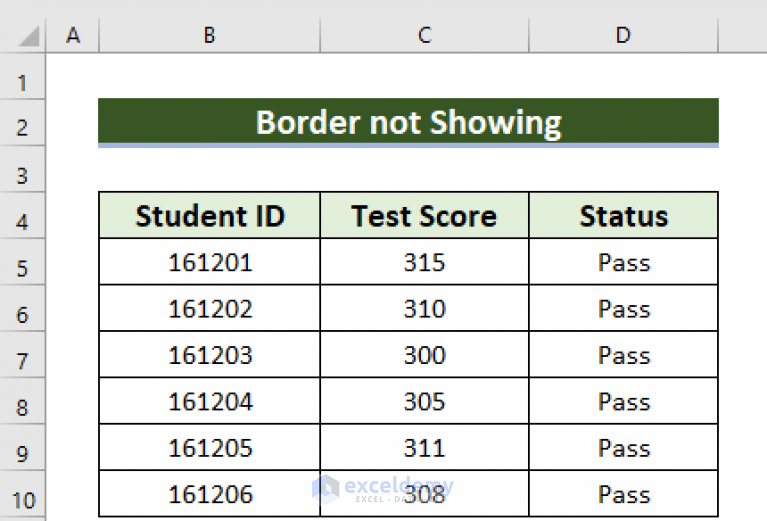Select cell with test score 311
This screenshot has width=767, height=521.
click(x=425, y=447)
